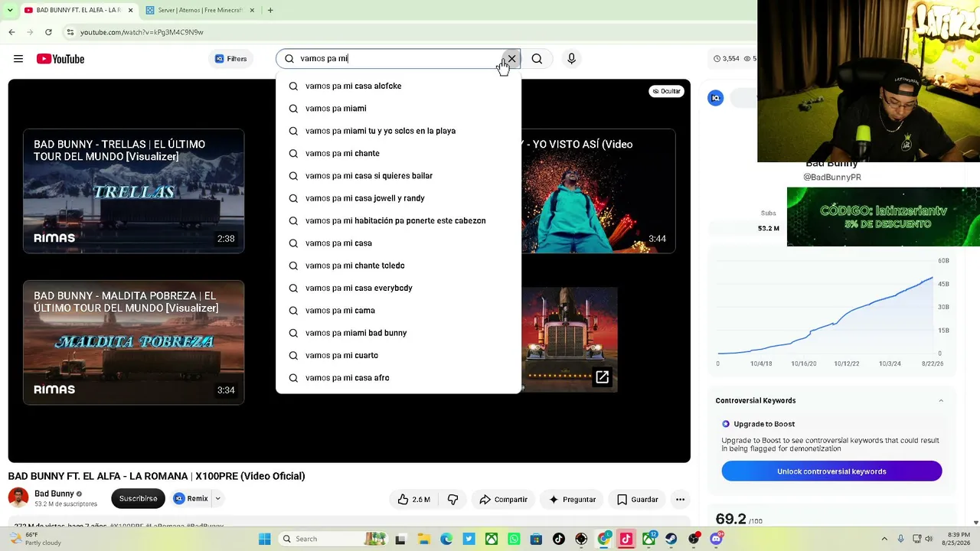Collapse the Controversial Keywords section

941,401
